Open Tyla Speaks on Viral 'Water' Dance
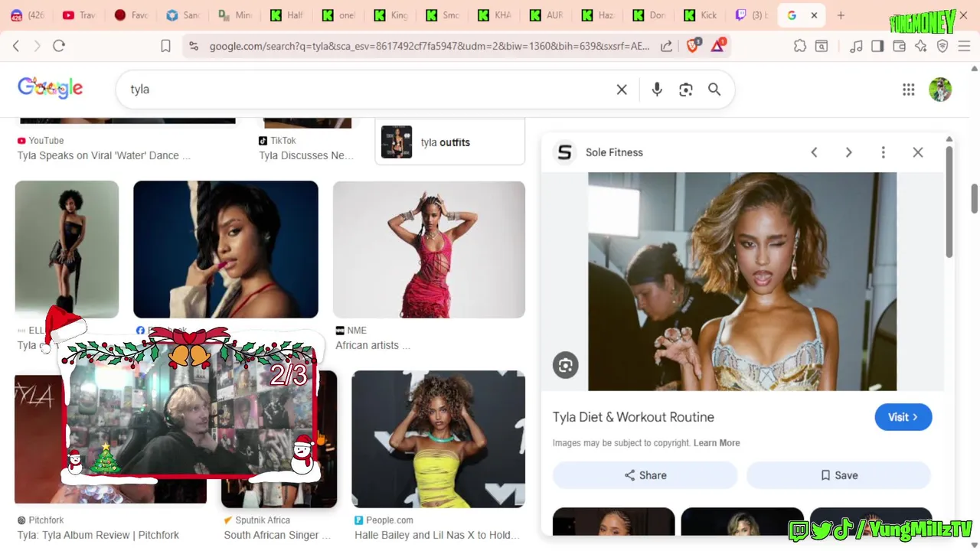The width and height of the screenshot is (980, 551). (103, 155)
